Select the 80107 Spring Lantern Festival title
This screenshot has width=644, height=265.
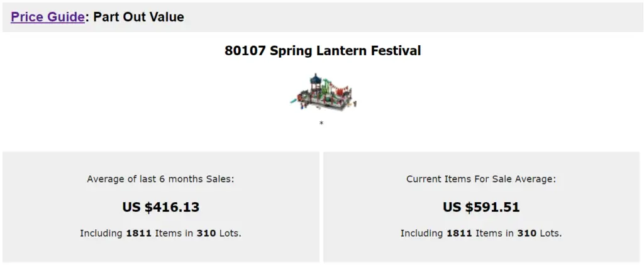[323, 51]
